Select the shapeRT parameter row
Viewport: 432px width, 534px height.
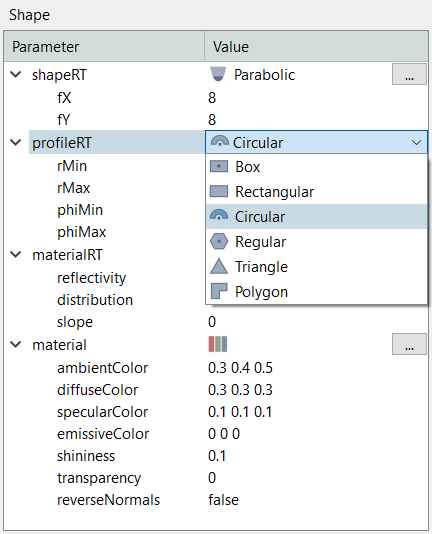[59, 75]
